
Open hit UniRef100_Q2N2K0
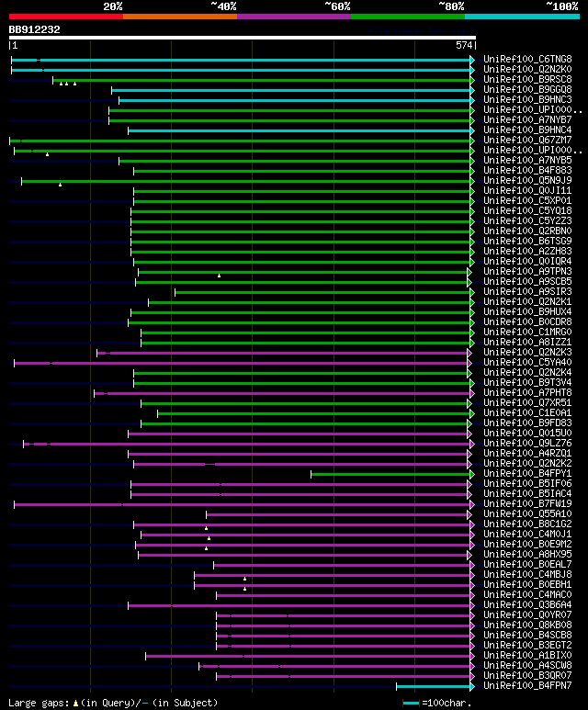(527, 69)
